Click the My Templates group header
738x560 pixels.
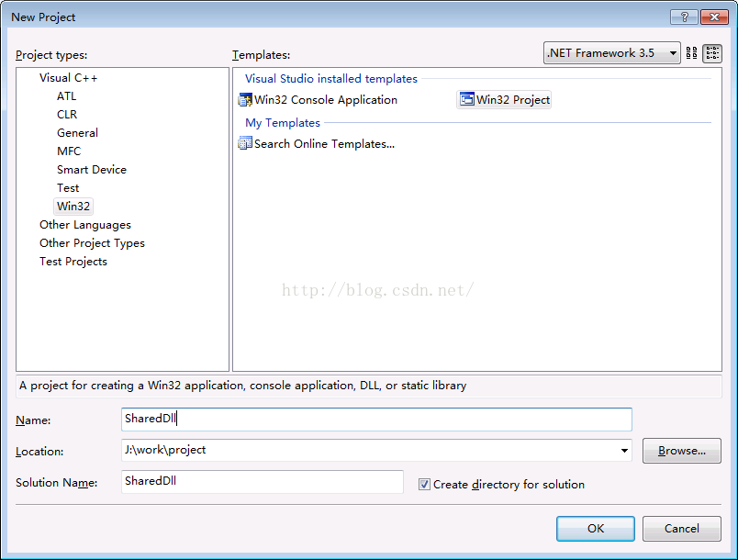[x=283, y=123]
